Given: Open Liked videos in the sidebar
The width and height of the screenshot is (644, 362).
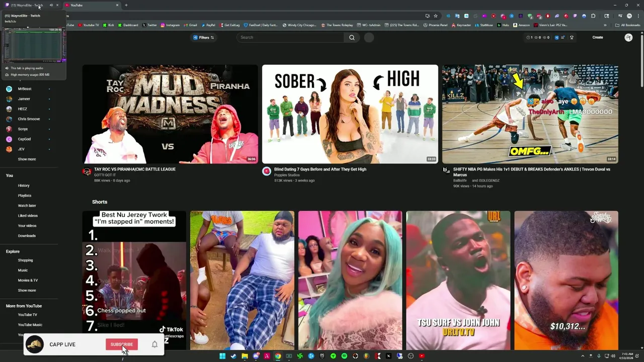Looking at the screenshot, I should (28, 216).
